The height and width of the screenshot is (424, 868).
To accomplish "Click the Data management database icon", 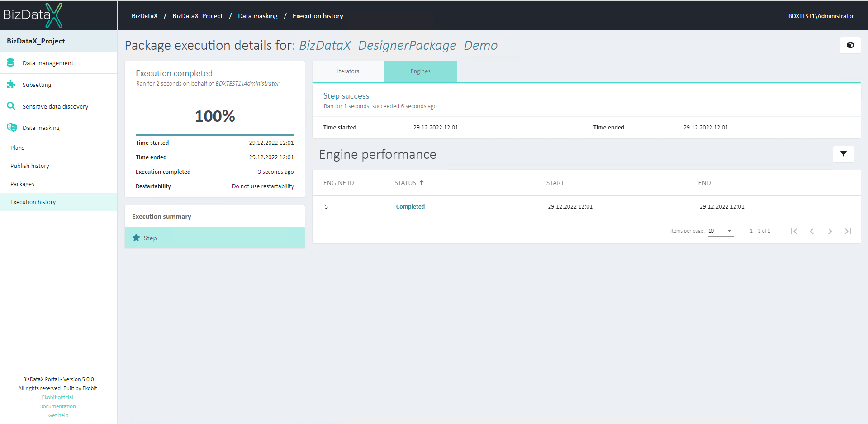I will 11,62.
